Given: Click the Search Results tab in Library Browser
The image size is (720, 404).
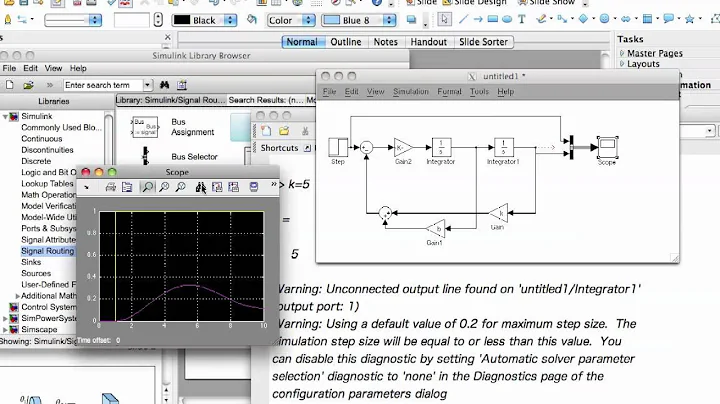Looking at the screenshot, I should click(x=265, y=100).
